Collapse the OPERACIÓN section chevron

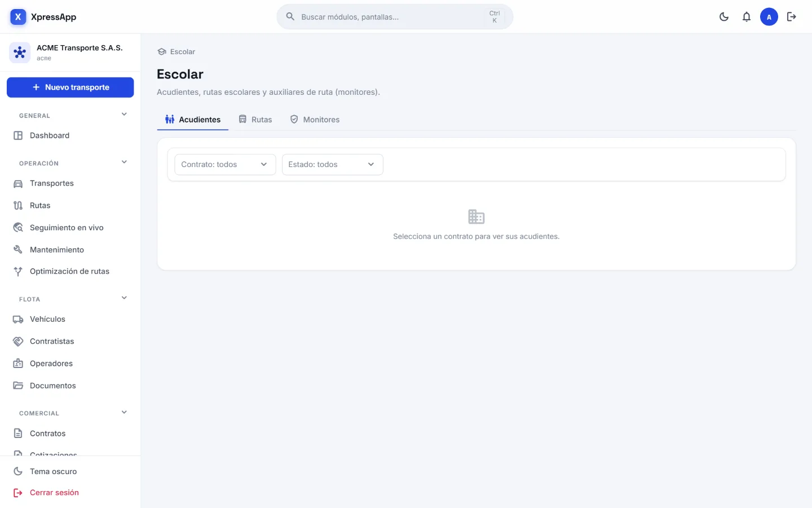tap(124, 163)
